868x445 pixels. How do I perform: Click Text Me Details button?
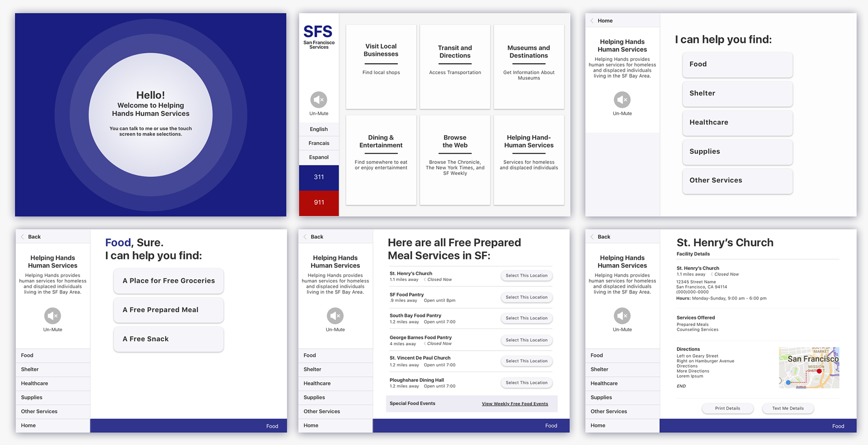click(x=788, y=408)
